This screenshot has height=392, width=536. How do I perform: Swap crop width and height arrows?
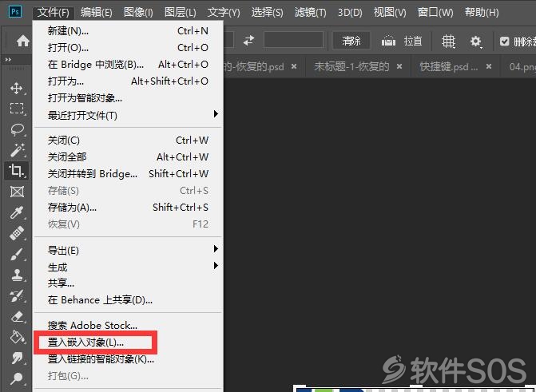click(x=249, y=41)
